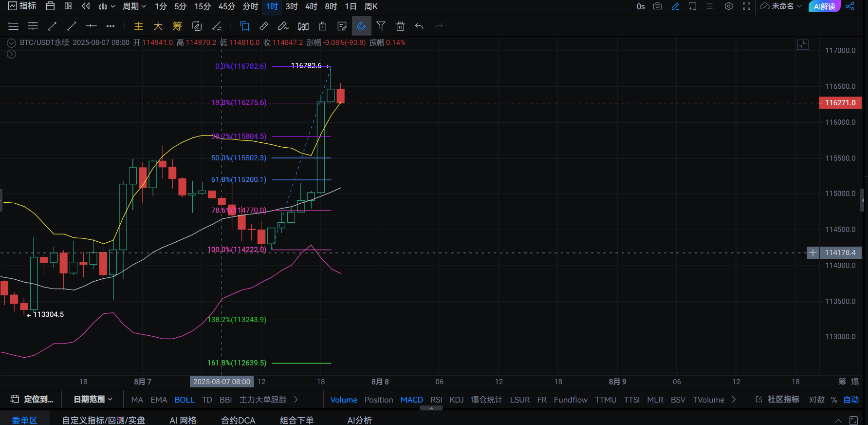The width and height of the screenshot is (868, 425).
Task: Select the 1日 timeframe
Action: tap(351, 6)
